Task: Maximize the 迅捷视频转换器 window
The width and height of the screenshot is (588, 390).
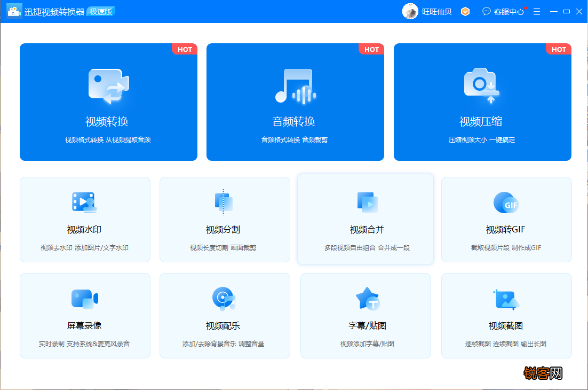Action: coord(567,12)
